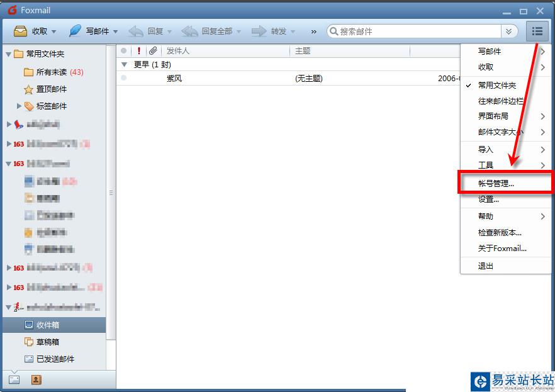Open 收取 submenu in main menu

[505, 67]
